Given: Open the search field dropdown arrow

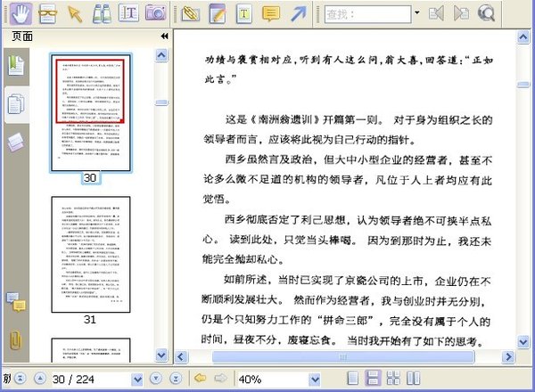Looking at the screenshot, I should pos(417,13).
